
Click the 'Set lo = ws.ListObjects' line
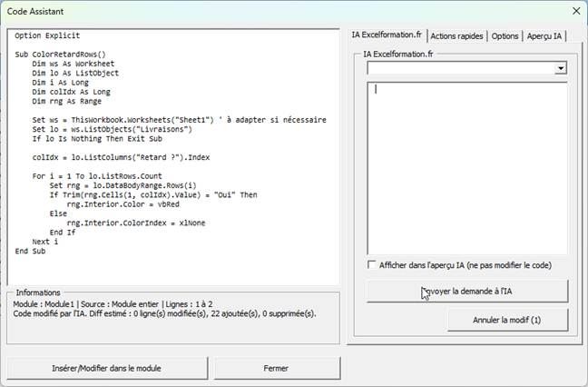point(113,130)
